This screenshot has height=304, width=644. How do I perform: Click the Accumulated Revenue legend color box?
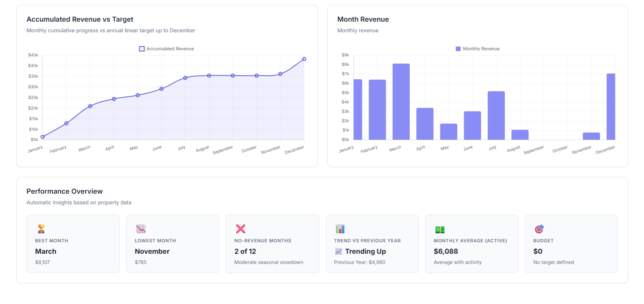142,49
